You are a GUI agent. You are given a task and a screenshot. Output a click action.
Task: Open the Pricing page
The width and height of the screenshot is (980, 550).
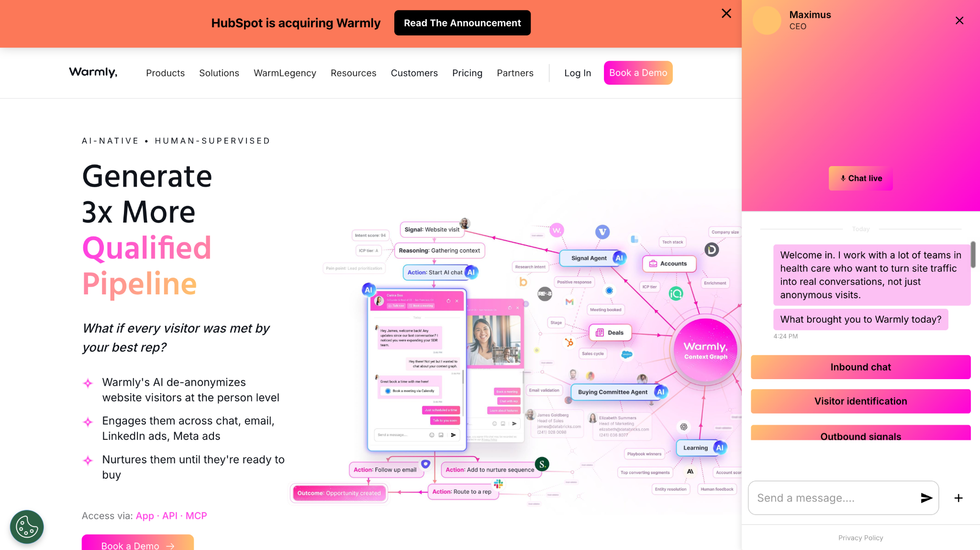point(468,73)
